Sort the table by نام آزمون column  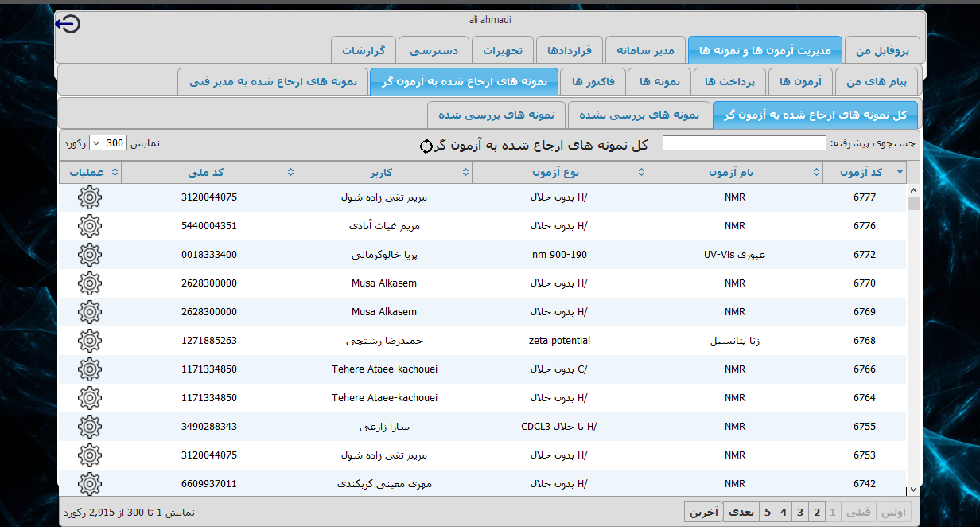735,172
